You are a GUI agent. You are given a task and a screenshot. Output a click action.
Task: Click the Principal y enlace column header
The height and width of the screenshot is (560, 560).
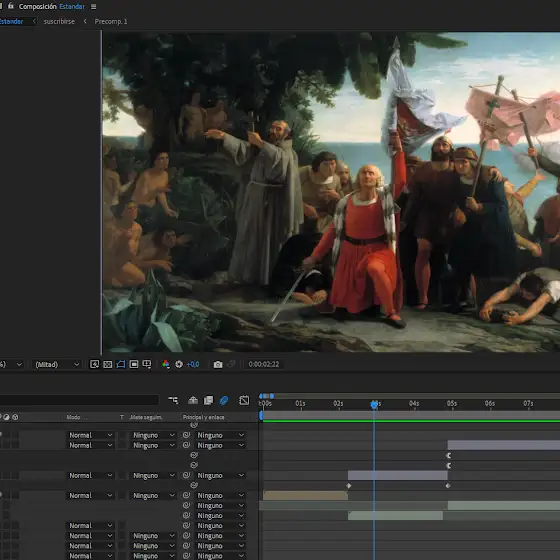(203, 417)
